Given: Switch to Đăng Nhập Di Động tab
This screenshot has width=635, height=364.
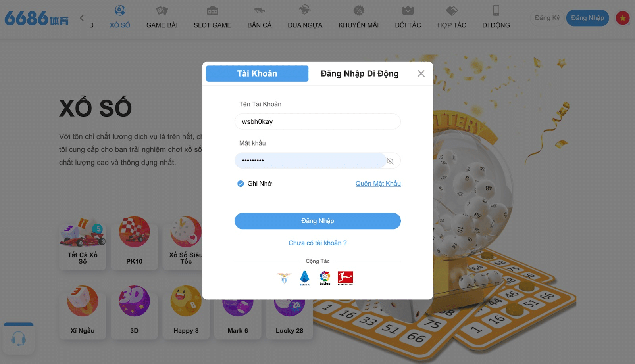Looking at the screenshot, I should pyautogui.click(x=360, y=73).
